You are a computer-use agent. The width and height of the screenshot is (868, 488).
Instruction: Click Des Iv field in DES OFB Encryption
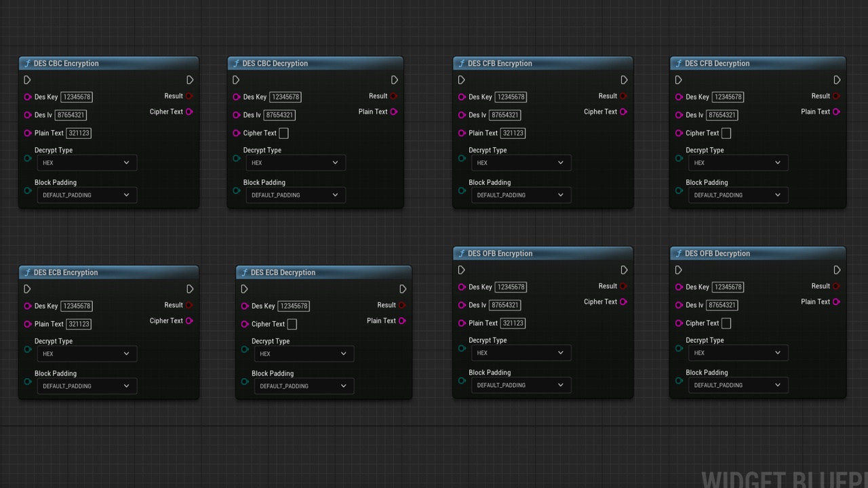tap(505, 305)
